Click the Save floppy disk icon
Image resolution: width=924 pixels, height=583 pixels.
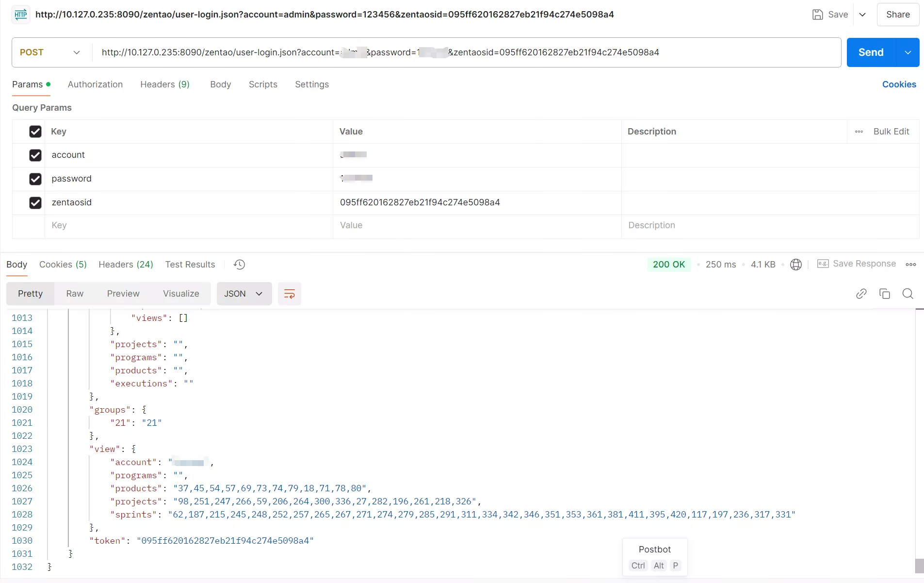(x=818, y=15)
